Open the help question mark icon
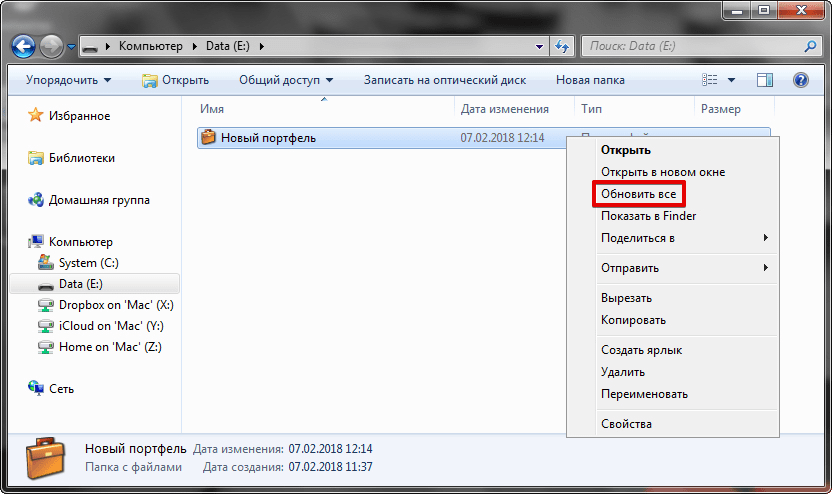 (800, 80)
